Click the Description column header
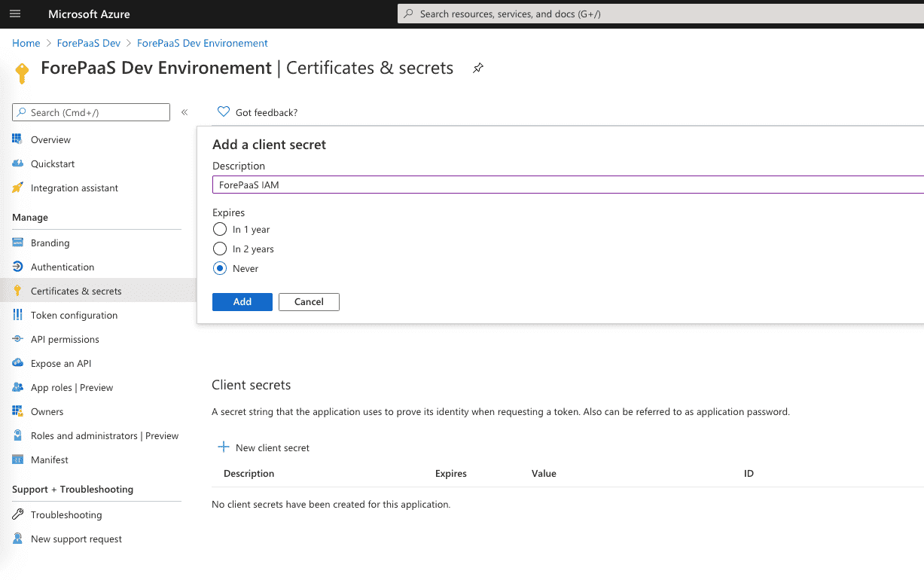Image resolution: width=924 pixels, height=580 pixels. (249, 474)
